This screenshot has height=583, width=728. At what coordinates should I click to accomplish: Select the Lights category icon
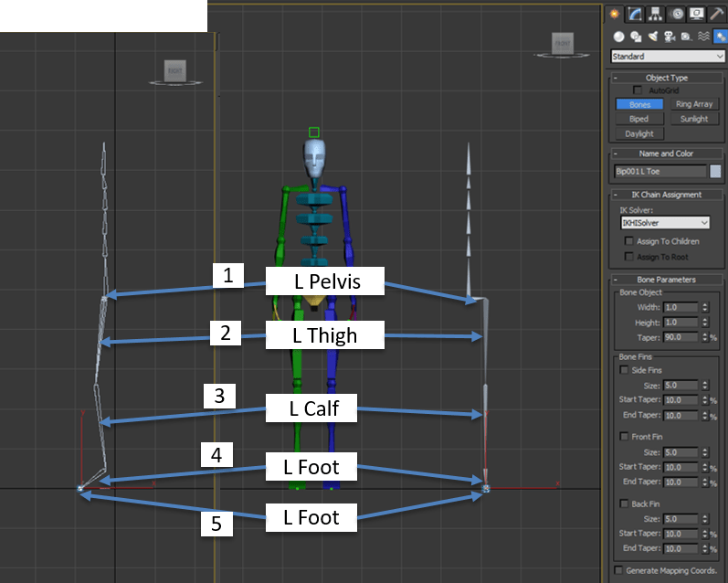(x=652, y=37)
